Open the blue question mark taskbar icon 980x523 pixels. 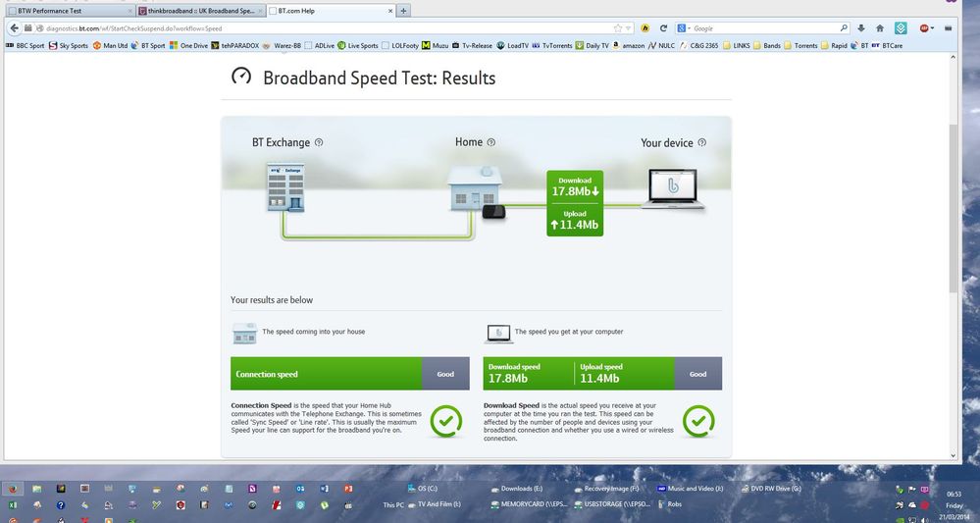click(61, 505)
